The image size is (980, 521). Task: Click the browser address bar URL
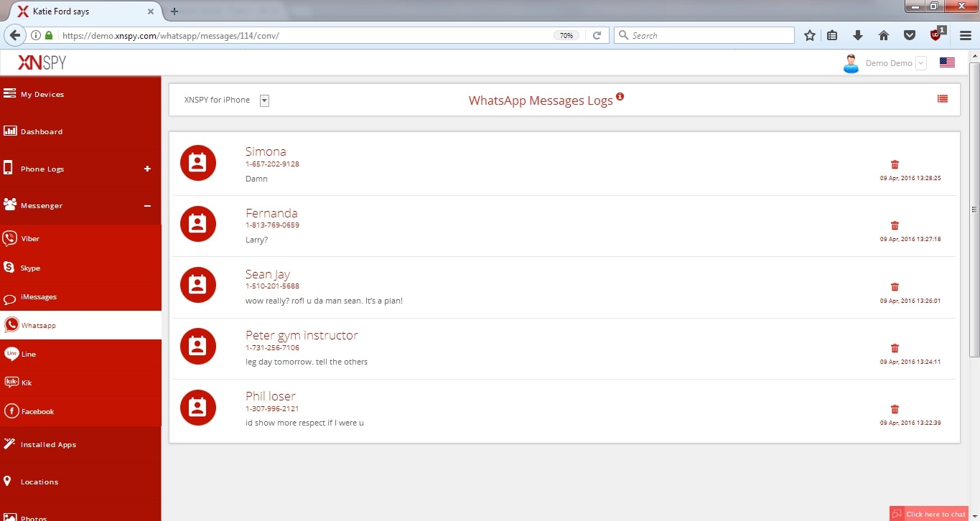[x=170, y=35]
